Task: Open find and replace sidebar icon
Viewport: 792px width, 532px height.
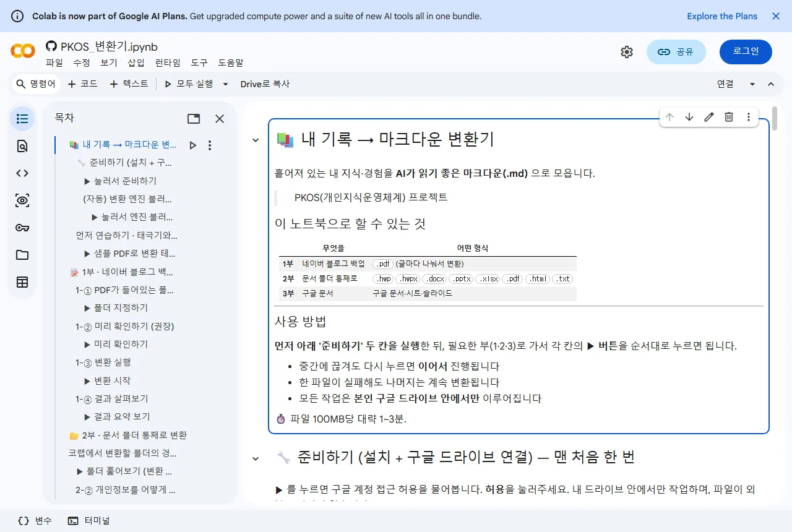Action: tap(22, 146)
